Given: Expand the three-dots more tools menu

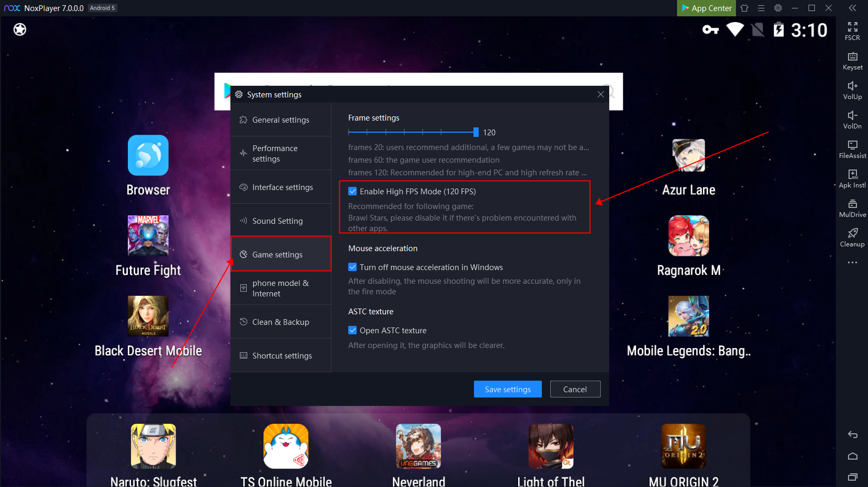Looking at the screenshot, I should pyautogui.click(x=852, y=263).
